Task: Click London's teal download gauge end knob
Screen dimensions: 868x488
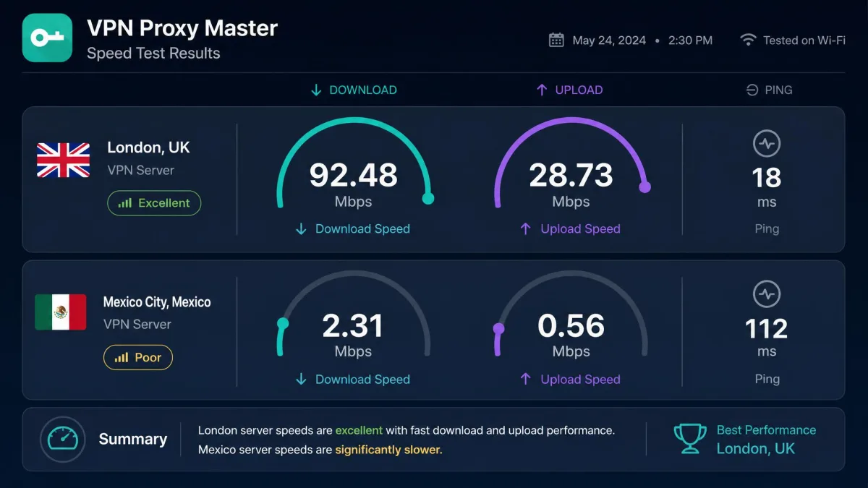Action: coord(427,198)
